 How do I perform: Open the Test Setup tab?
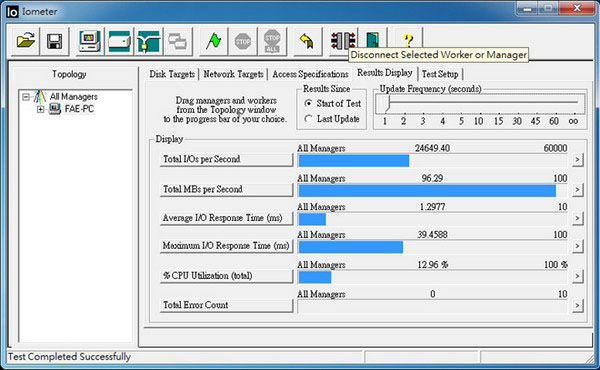(440, 74)
